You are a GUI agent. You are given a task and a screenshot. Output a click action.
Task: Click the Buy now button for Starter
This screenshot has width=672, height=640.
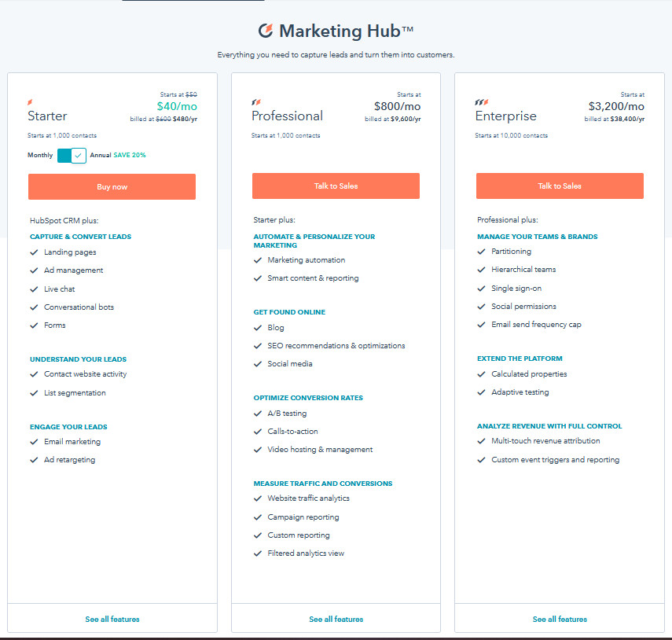tap(112, 186)
